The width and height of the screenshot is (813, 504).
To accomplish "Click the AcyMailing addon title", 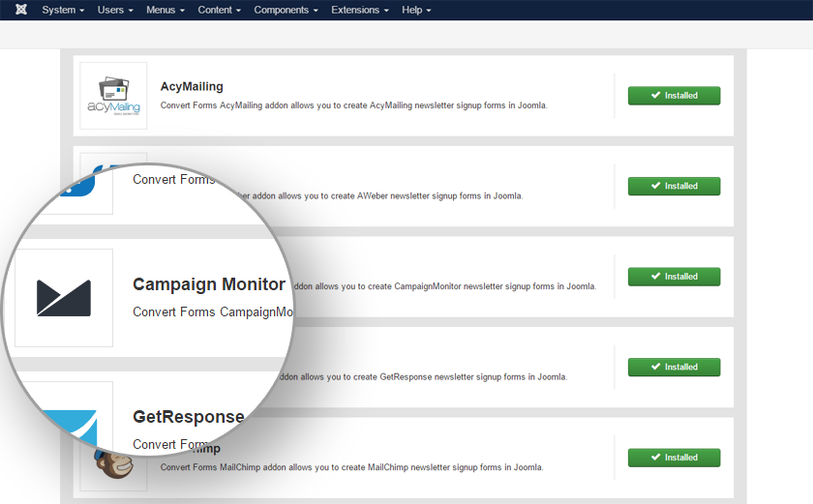I will pyautogui.click(x=192, y=86).
